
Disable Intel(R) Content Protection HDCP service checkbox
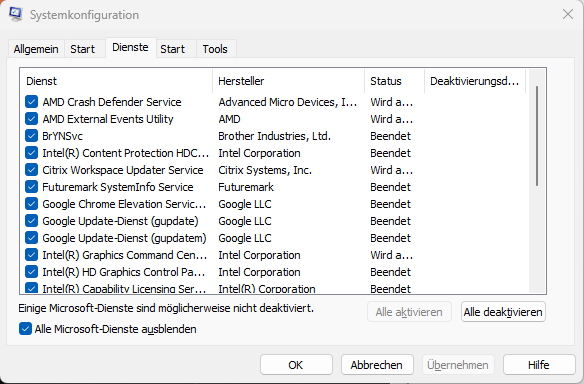point(31,153)
